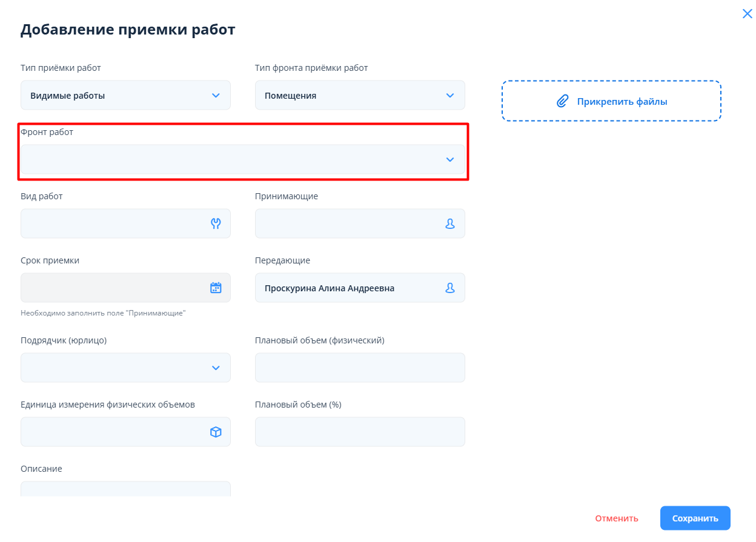Open the calendar icon in Срок приемки

(x=216, y=288)
